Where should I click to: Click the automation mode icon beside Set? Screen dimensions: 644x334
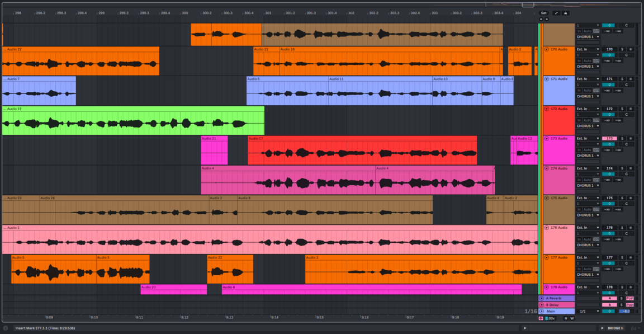coord(556,13)
